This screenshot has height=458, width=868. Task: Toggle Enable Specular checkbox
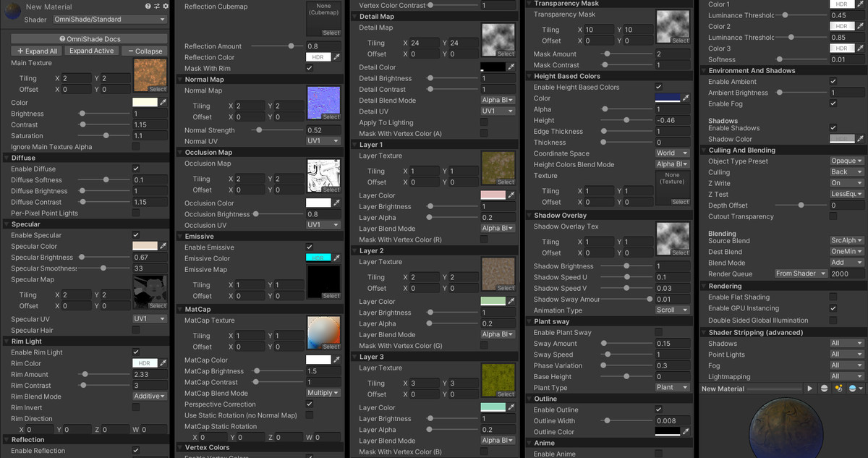coord(136,235)
